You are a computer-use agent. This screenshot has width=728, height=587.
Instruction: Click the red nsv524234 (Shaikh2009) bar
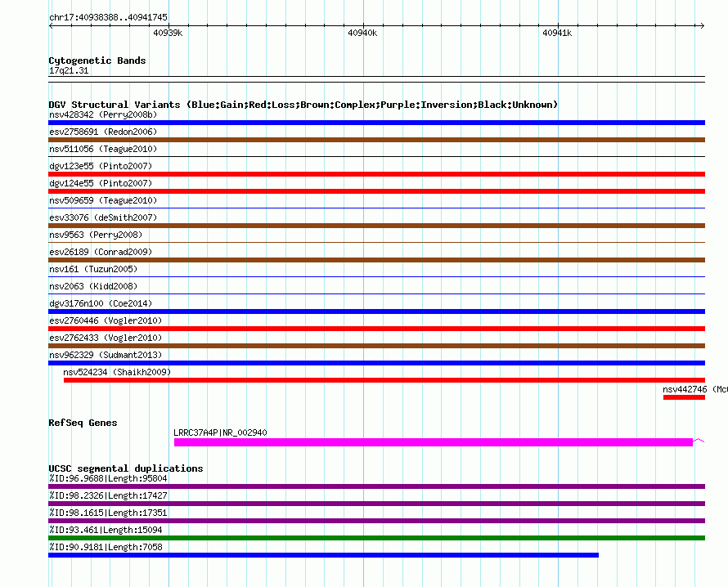click(x=384, y=380)
